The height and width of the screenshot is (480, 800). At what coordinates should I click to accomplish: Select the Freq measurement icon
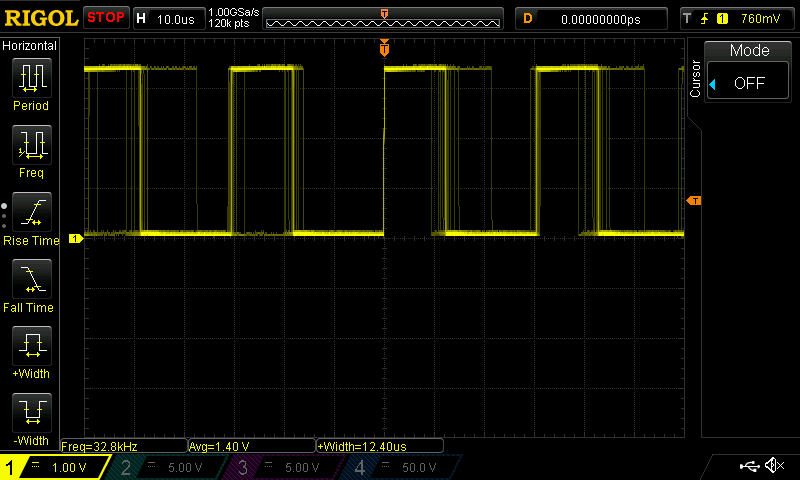(32, 144)
